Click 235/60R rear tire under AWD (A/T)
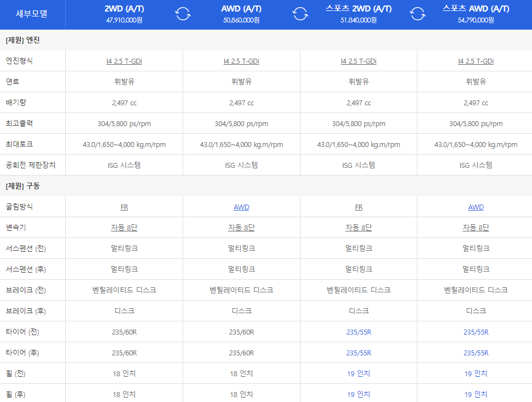The image size is (532, 402). (241, 353)
